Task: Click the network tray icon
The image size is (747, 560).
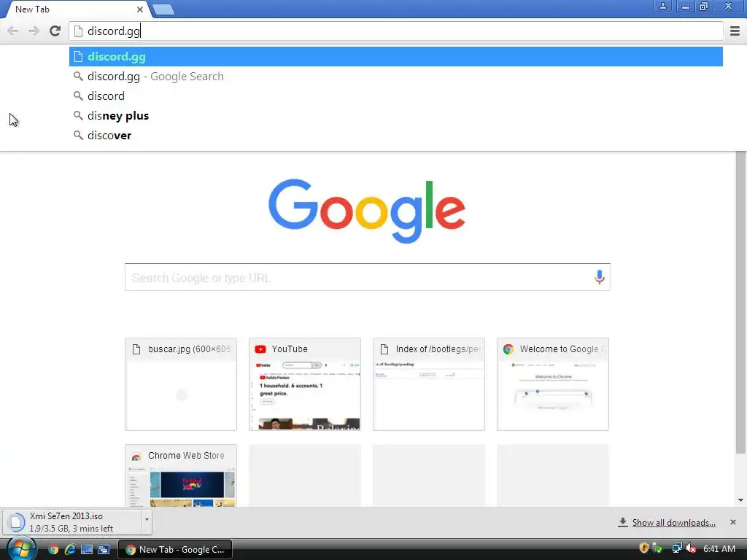Action: 676,548
